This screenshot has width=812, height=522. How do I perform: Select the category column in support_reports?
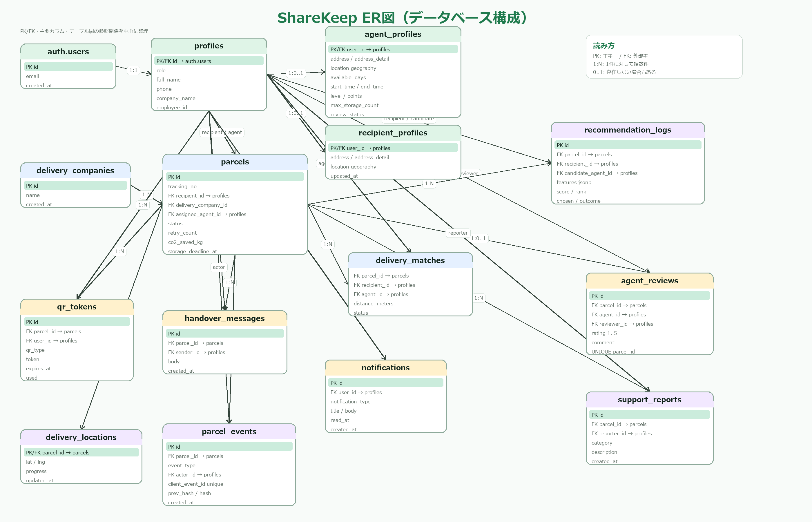(601, 443)
